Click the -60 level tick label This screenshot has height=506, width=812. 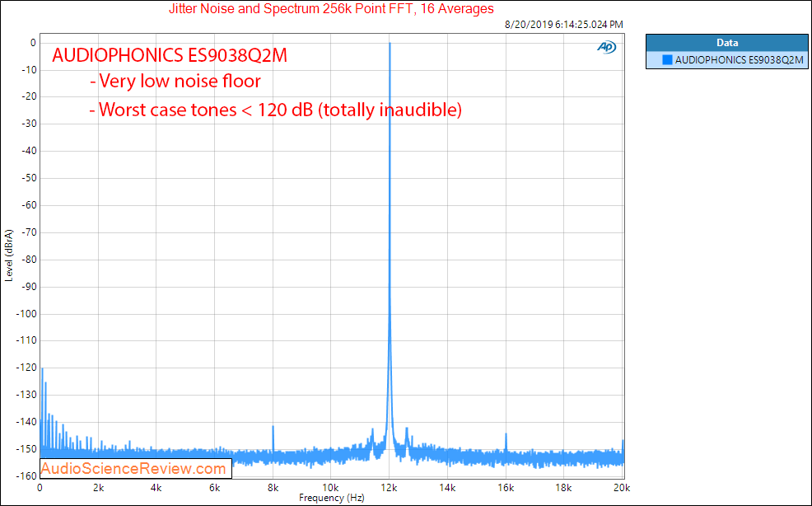(x=29, y=205)
